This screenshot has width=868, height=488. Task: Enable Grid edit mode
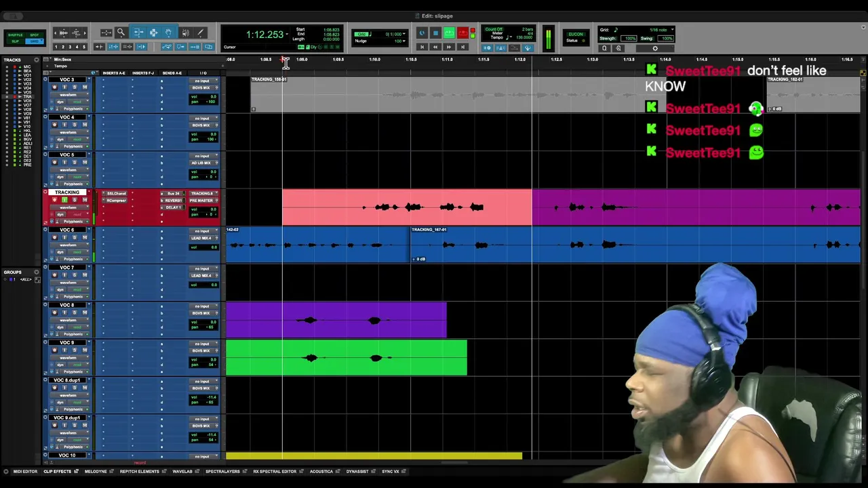pos(34,41)
